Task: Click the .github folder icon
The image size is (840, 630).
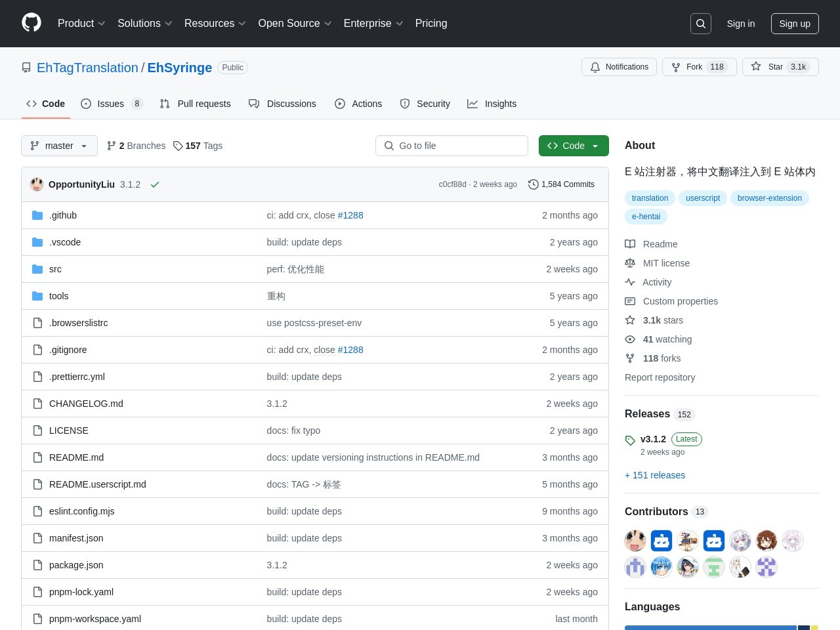Action: click(37, 215)
